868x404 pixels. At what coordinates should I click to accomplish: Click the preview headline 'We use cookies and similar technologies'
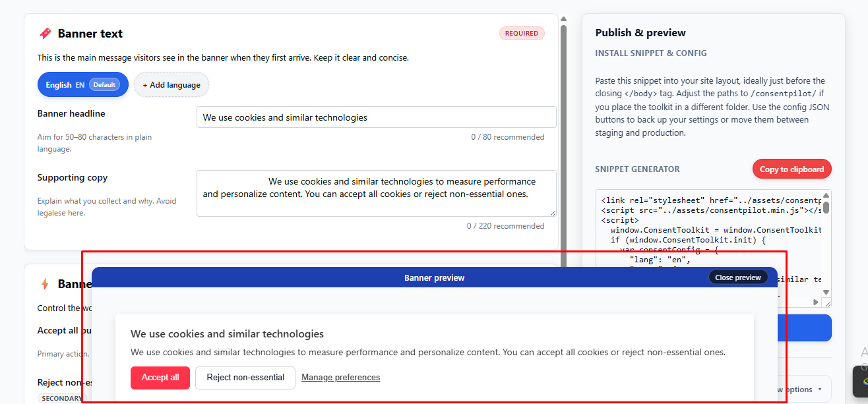click(x=228, y=333)
